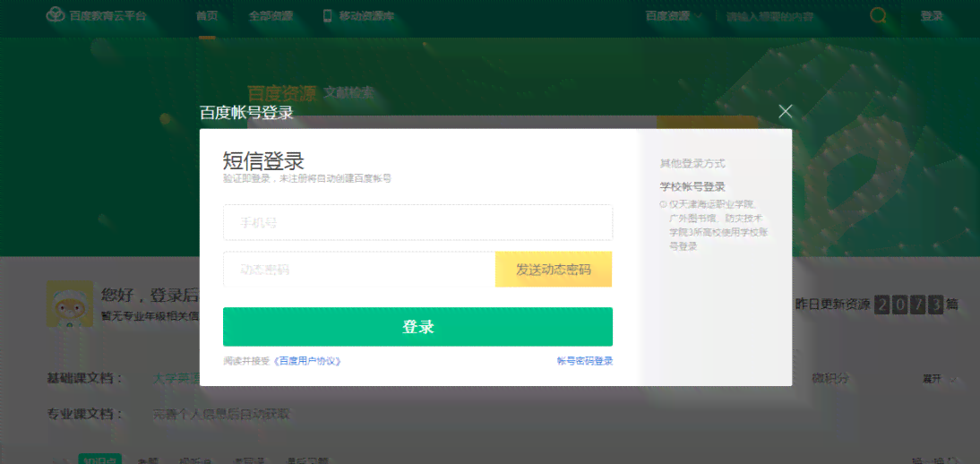Click the green 登录 button
980x464 pixels.
click(x=417, y=326)
